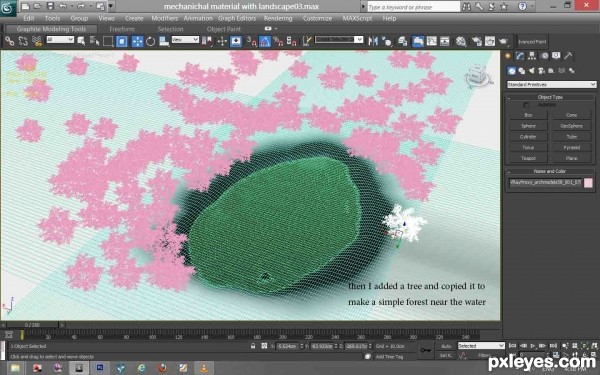The image size is (600, 375).
Task: Click the New Scene icon in title bar
Action: tap(25, 6)
